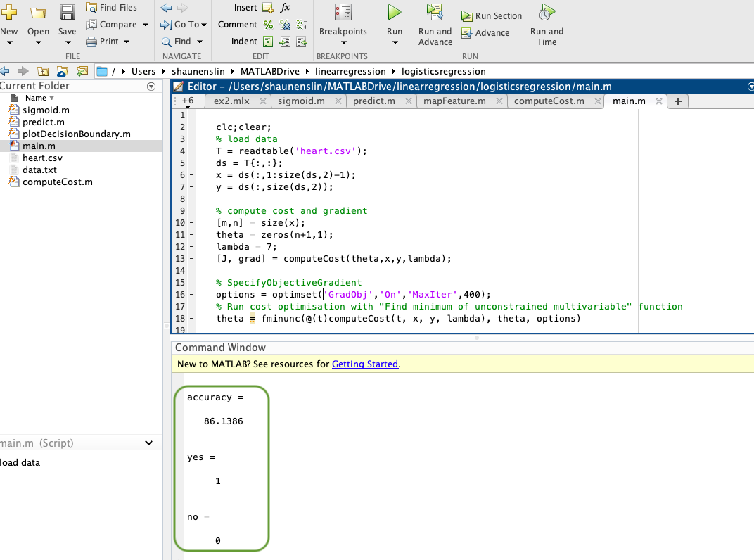Open the Getting Started link
The width and height of the screenshot is (754, 560).
point(365,364)
